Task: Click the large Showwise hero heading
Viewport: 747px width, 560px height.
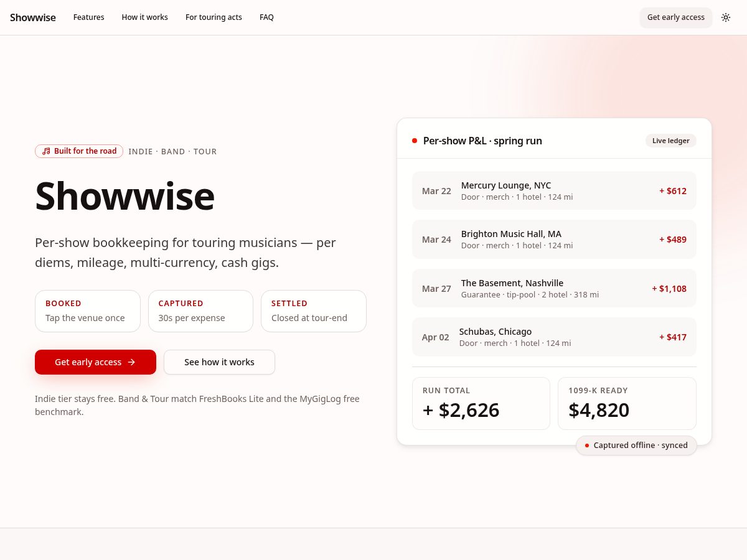Action: 125,196
